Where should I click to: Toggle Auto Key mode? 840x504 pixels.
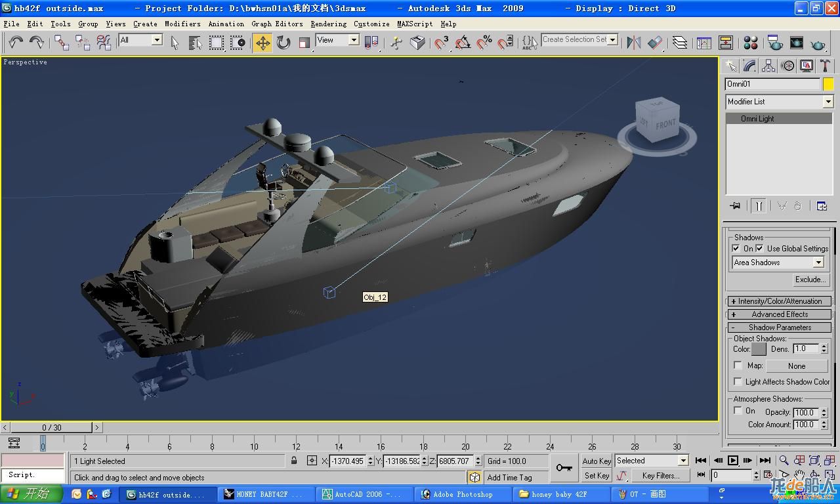click(597, 461)
